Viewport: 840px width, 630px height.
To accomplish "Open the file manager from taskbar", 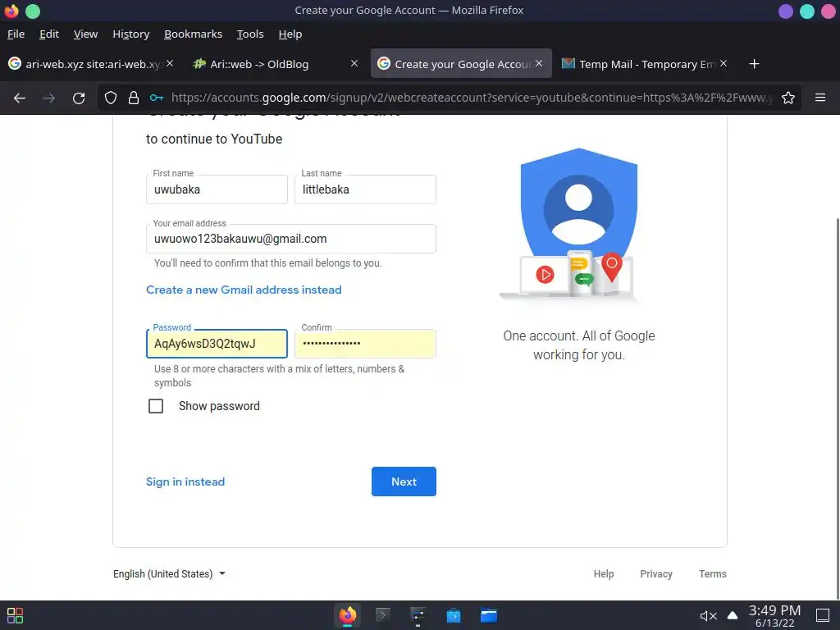I will tap(489, 615).
